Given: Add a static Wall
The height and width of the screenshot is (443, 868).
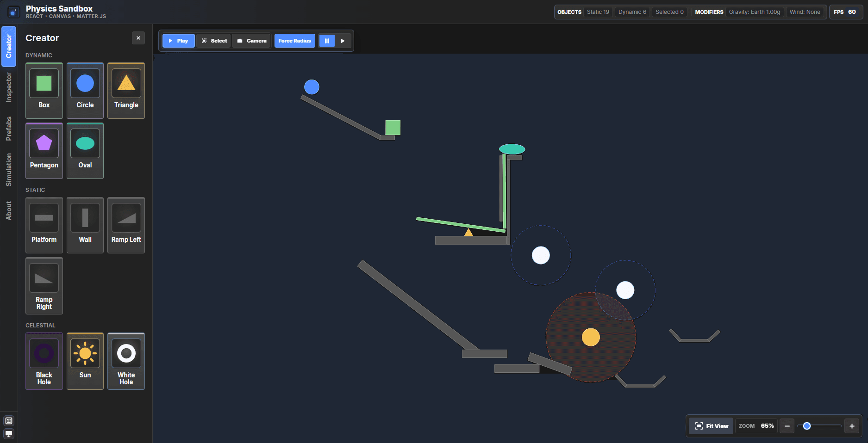Looking at the screenshot, I should [x=85, y=225].
